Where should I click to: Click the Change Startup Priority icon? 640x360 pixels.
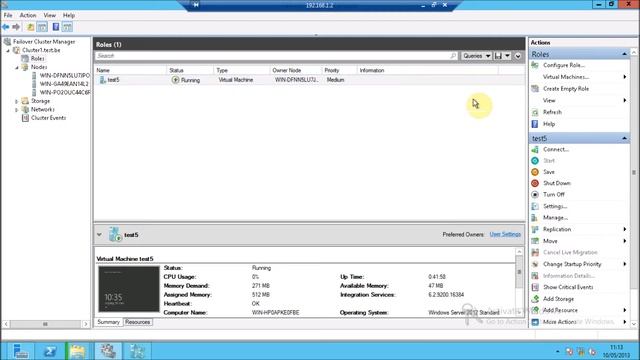coord(535,264)
